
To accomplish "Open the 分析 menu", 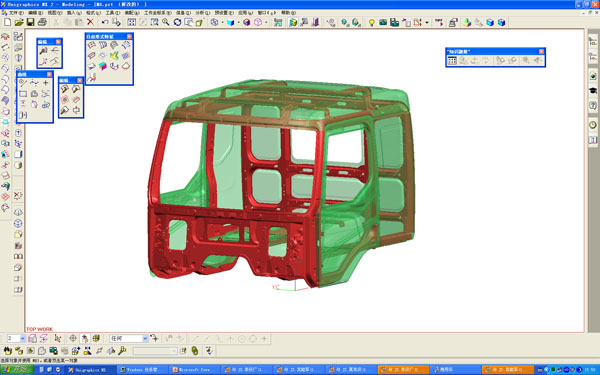I will pos(202,13).
